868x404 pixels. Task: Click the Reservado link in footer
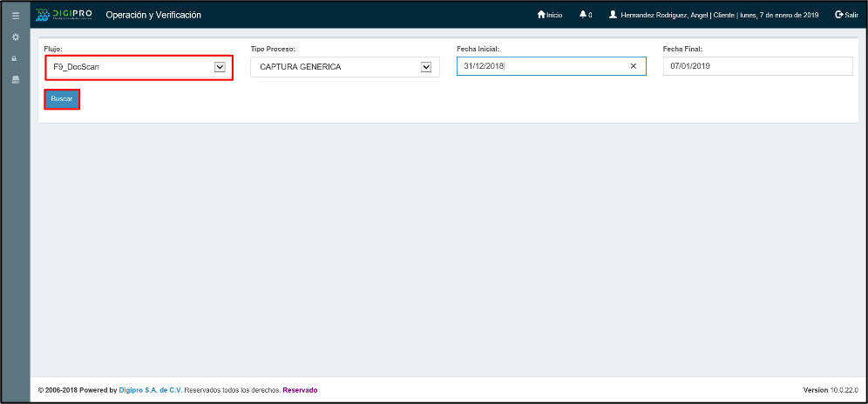tap(300, 390)
